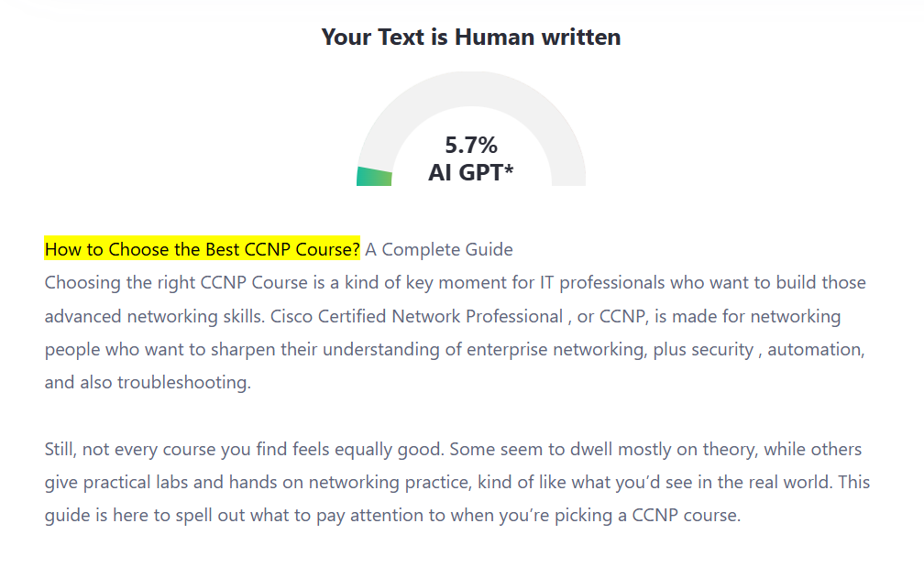Viewport: 924px width, 567px height.
Task: Click 'plus security , automation,' text
Action: 759,349
